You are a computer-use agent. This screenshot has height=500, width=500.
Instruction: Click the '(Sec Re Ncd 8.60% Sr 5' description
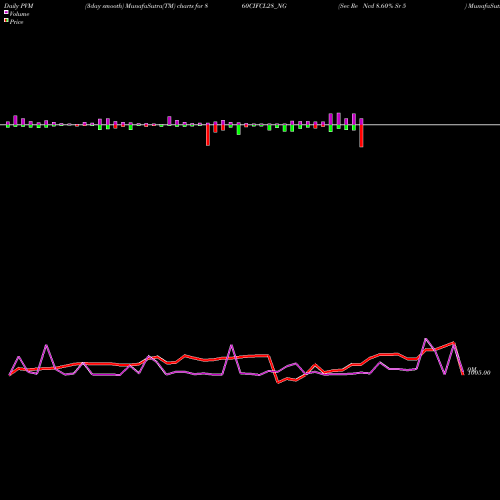[372, 6]
